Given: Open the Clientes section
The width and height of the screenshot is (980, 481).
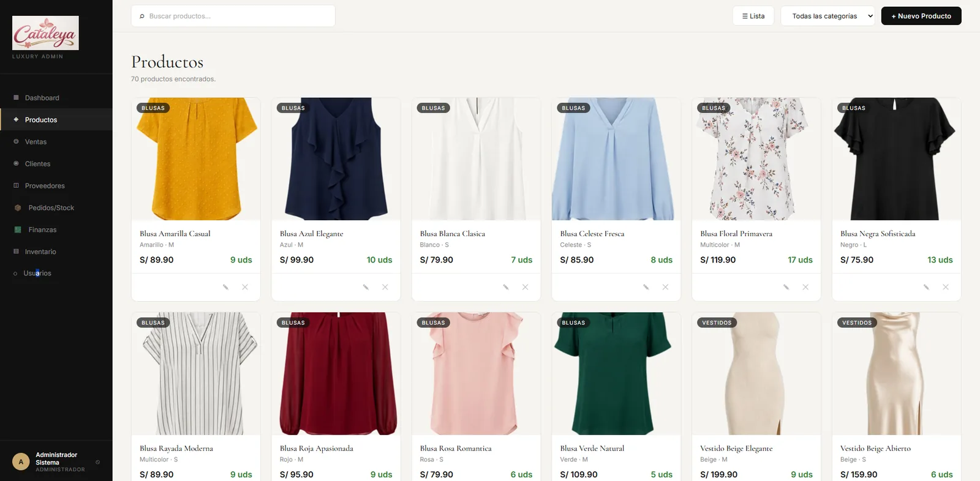Looking at the screenshot, I should tap(56, 164).
